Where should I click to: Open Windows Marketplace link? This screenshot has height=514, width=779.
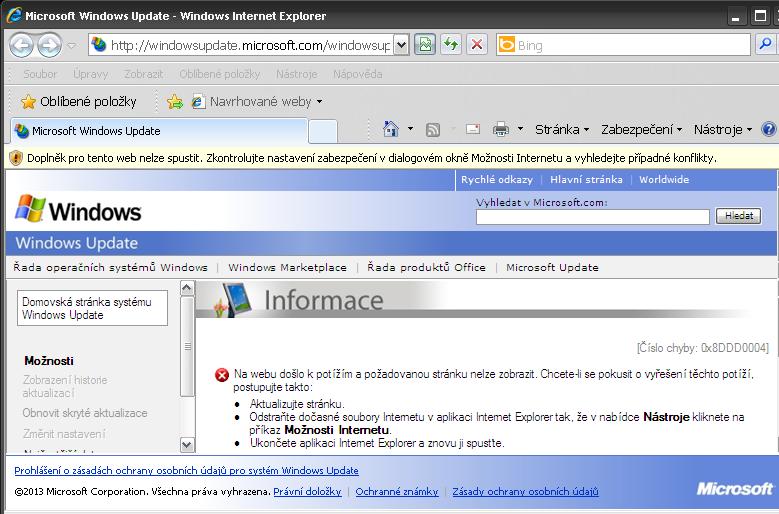click(x=287, y=267)
